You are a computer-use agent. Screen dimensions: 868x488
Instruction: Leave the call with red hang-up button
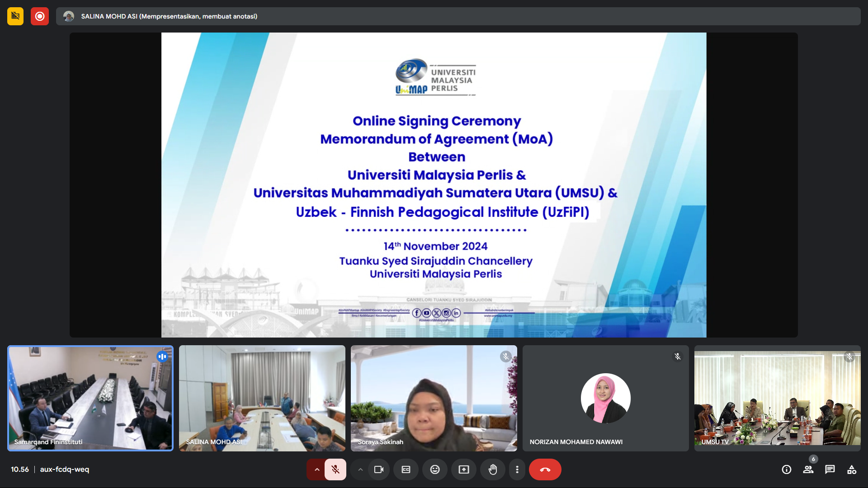(545, 469)
